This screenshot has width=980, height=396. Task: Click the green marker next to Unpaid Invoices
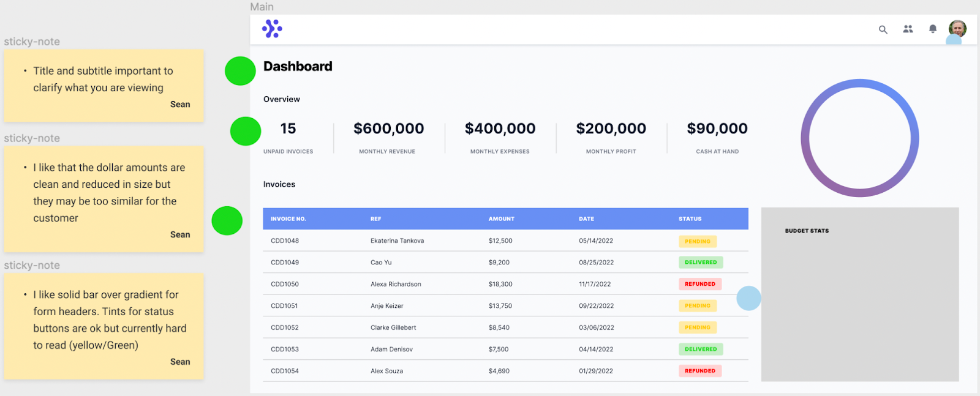[x=246, y=131]
